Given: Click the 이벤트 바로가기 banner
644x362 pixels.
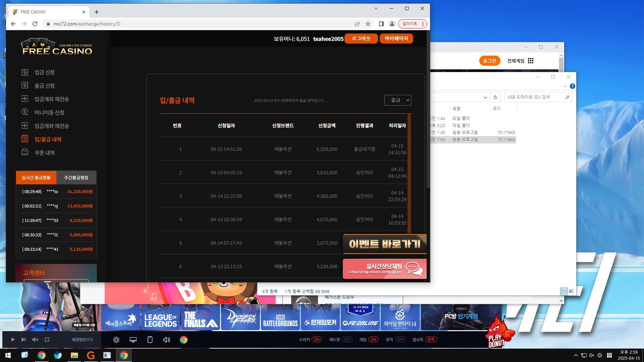Looking at the screenshot, I should 385,244.
